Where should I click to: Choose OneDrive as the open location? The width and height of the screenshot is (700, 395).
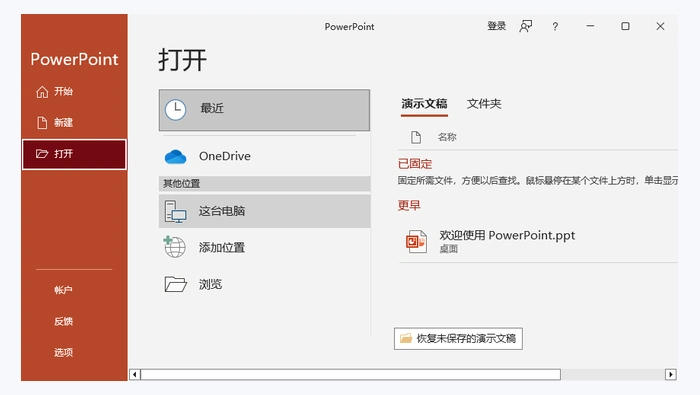coord(264,156)
